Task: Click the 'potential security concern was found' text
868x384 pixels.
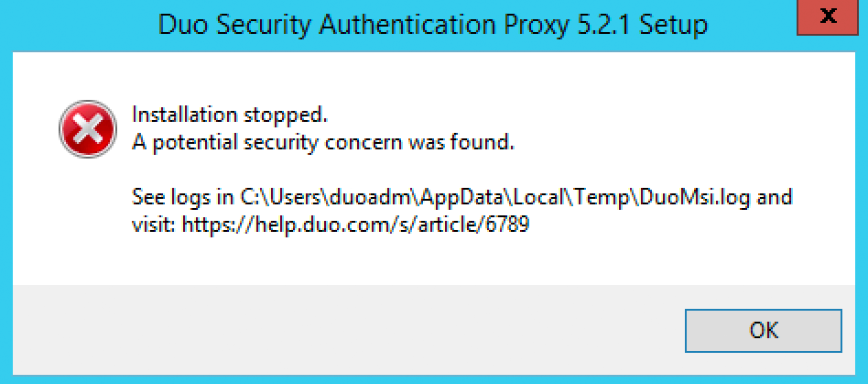Action: (331, 143)
